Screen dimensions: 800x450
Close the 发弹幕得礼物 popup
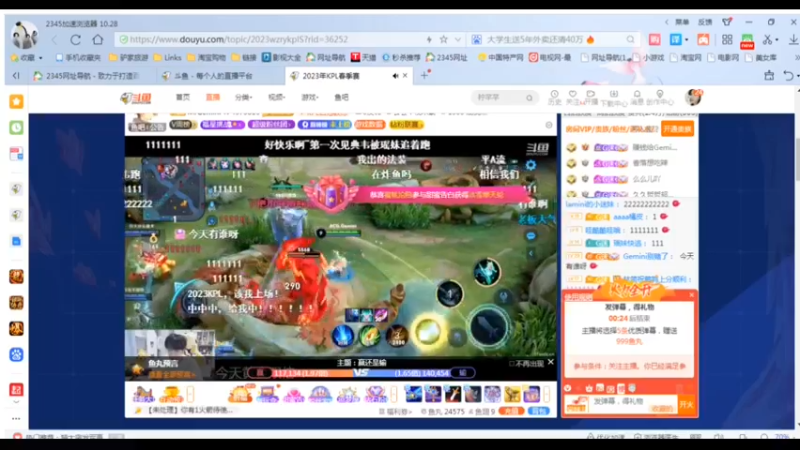point(691,295)
